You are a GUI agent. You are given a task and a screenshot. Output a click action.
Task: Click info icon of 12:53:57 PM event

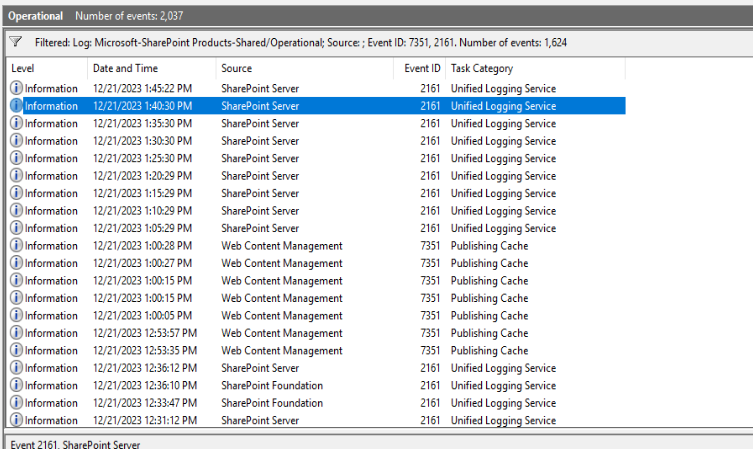coord(16,333)
